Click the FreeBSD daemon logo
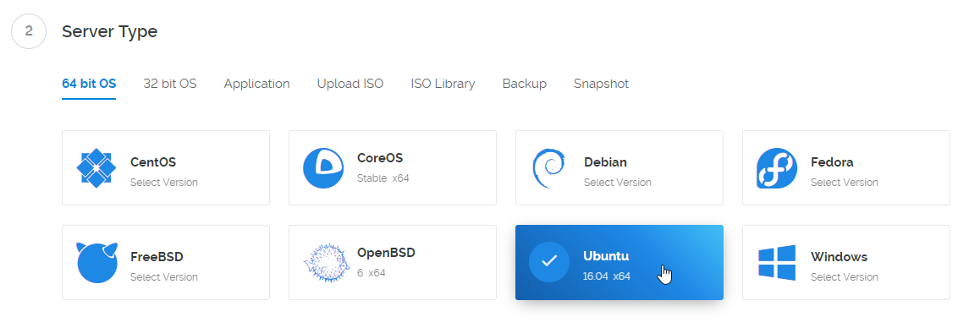980x328 pixels. pyautogui.click(x=96, y=263)
